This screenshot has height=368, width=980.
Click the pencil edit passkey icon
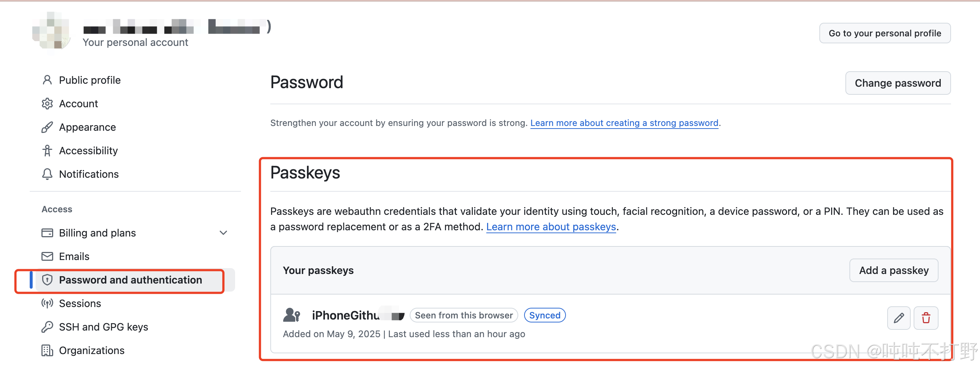coord(898,318)
